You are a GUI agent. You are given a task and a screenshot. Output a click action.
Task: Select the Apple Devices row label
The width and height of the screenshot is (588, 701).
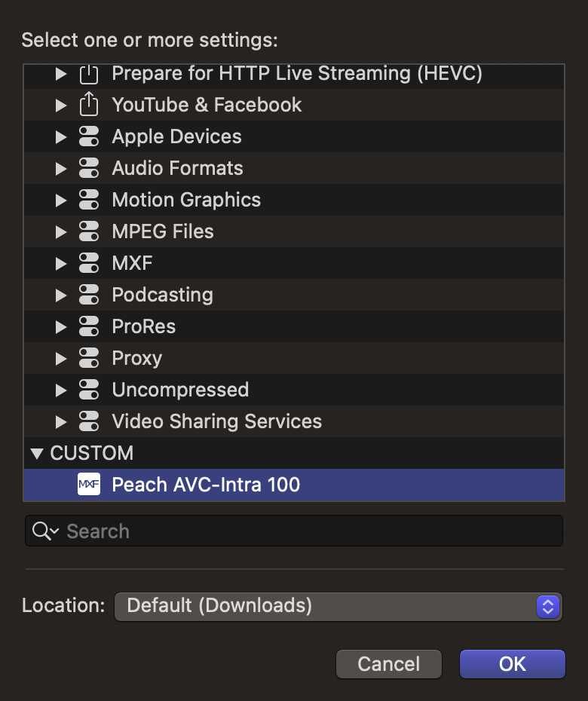[176, 136]
